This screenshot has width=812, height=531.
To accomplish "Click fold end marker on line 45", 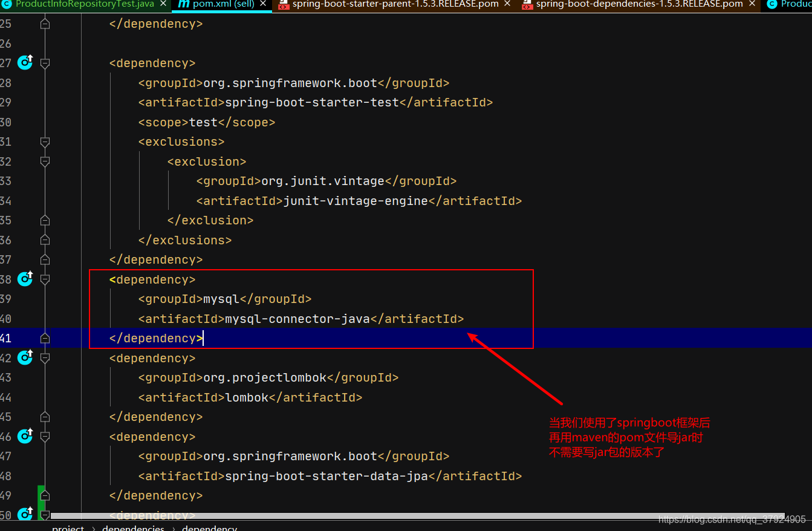I will click(45, 417).
